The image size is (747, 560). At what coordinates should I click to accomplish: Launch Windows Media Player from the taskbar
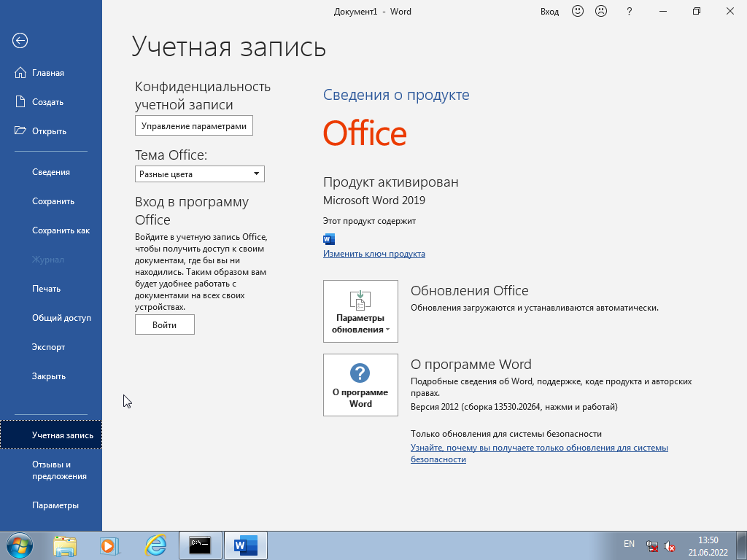(x=109, y=545)
